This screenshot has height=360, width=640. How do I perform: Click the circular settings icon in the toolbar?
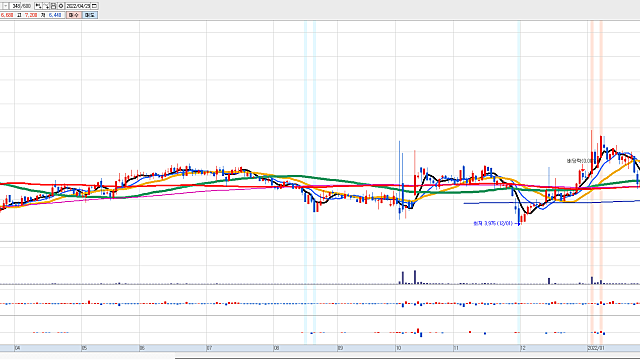(61, 6)
